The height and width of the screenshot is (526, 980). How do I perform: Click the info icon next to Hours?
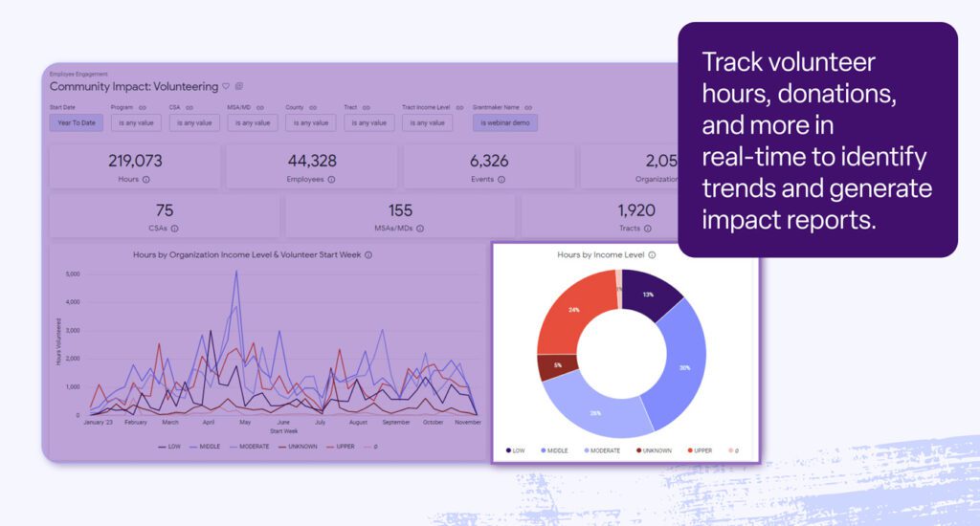[x=145, y=179]
